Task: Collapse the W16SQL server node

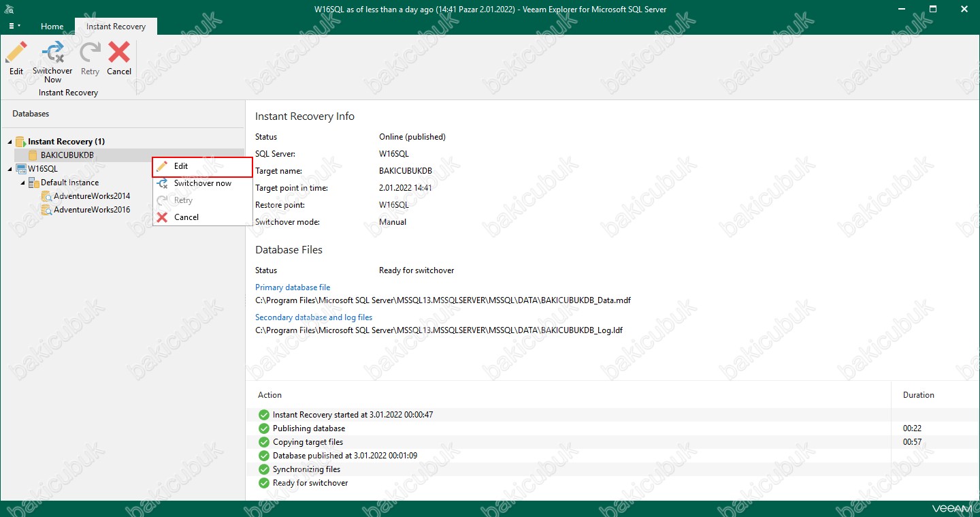Action: click(10, 169)
